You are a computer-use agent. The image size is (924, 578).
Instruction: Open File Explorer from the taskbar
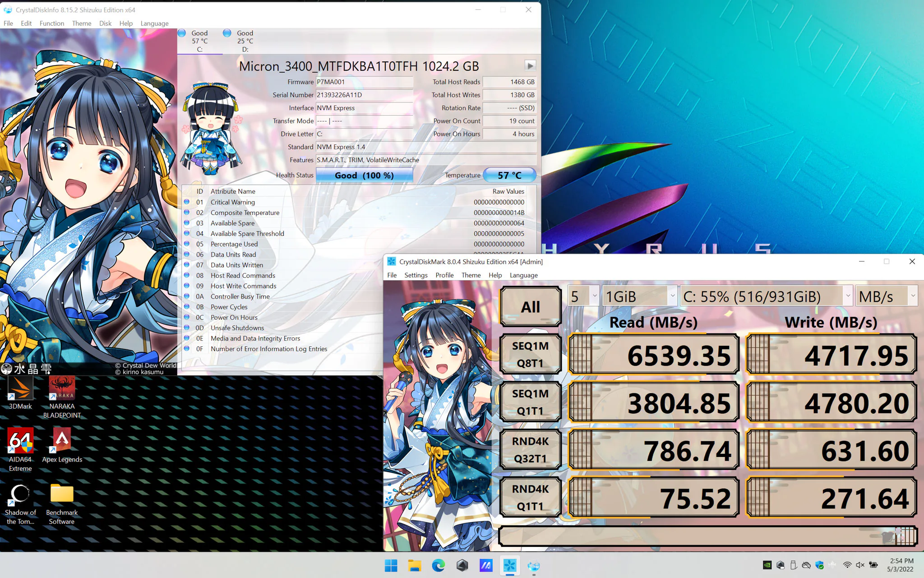(414, 565)
